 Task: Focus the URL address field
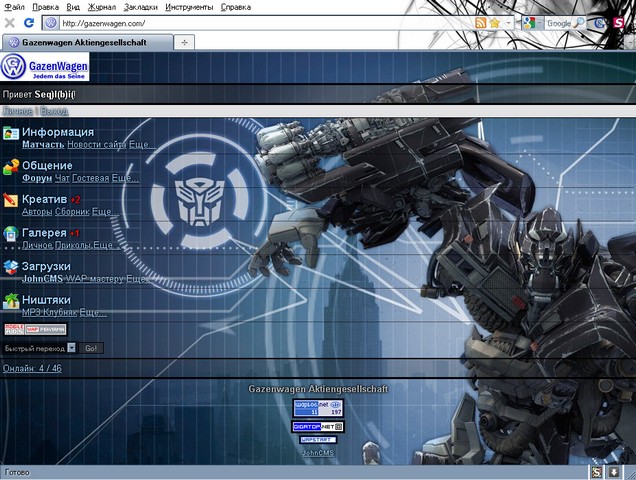pyautogui.click(x=266, y=23)
